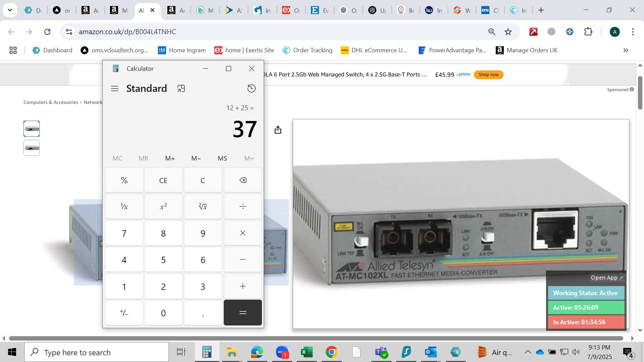
Task: Switch to the Exertis tab
Action: pos(291,10)
